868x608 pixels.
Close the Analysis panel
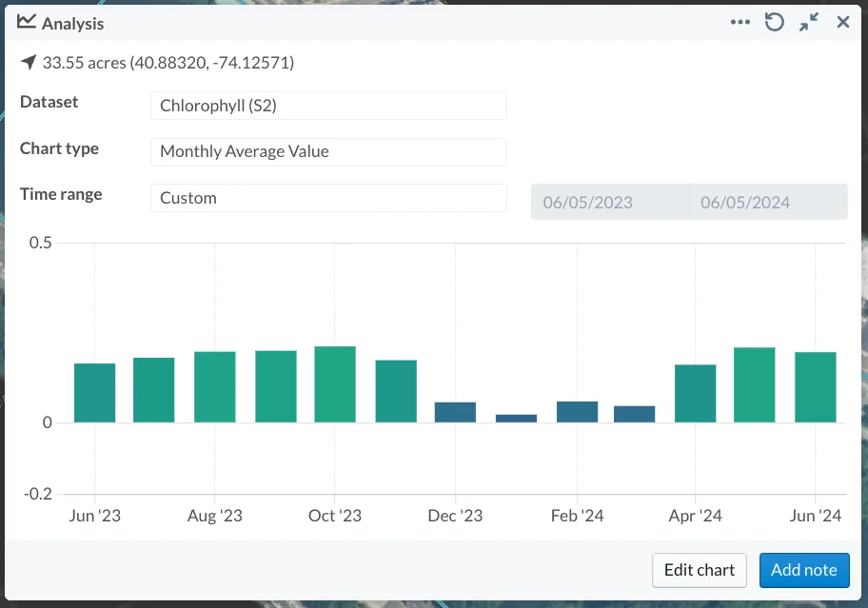click(x=843, y=22)
